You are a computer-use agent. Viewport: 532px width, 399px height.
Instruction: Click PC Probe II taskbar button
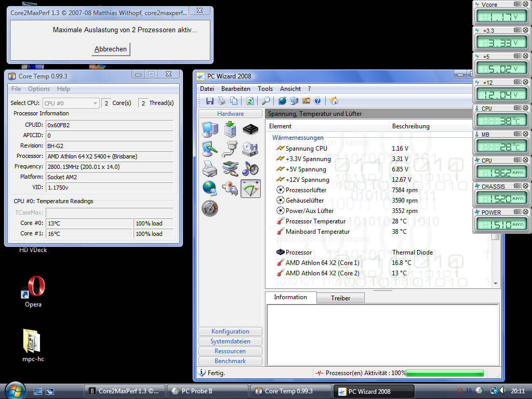[207, 391]
